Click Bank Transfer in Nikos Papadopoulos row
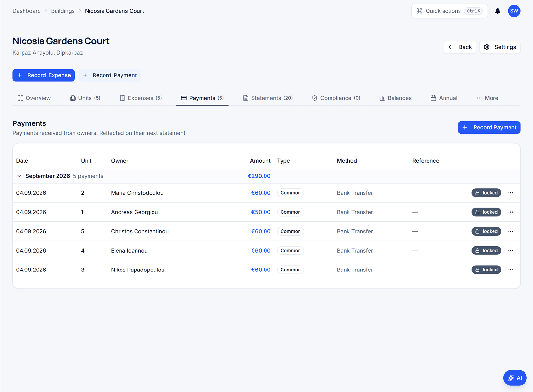The image size is (533, 392). (355, 270)
